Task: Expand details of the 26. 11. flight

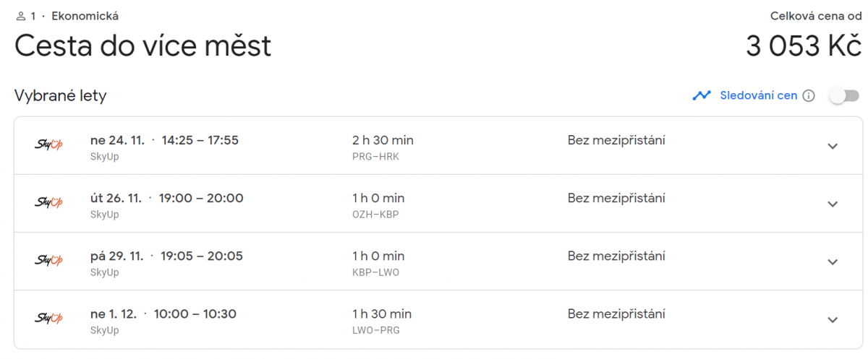Action: (x=833, y=204)
